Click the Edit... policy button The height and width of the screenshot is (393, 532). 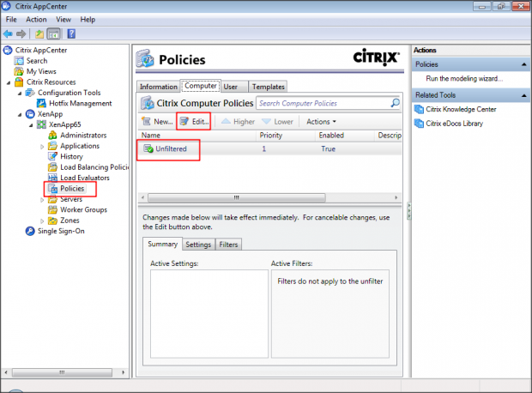[x=194, y=122]
